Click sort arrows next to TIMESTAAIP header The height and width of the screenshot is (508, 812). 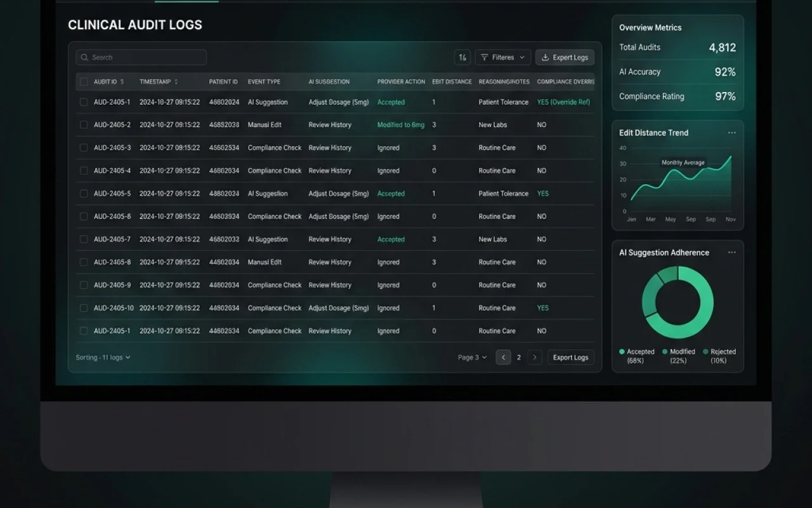point(176,82)
